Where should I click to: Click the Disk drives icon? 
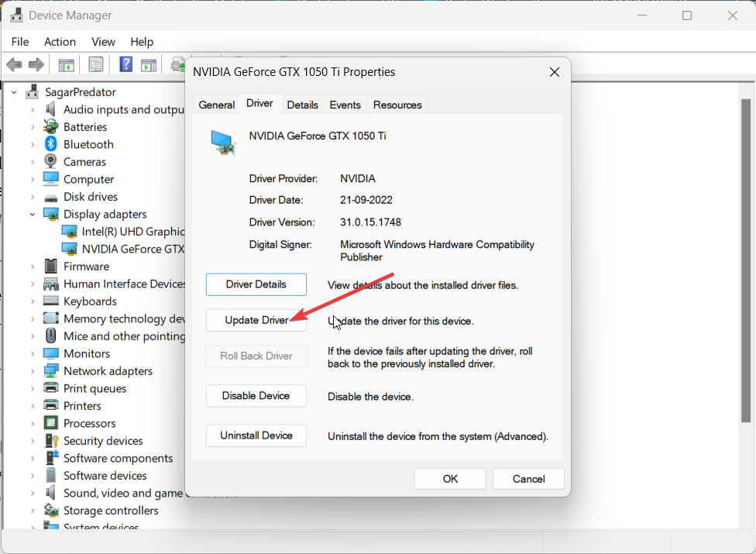pos(50,198)
